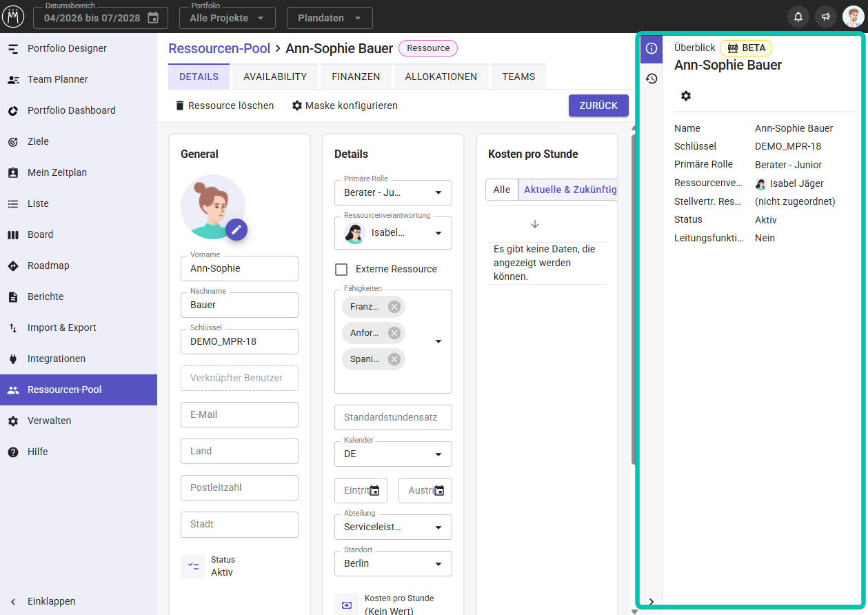Screen dimensions: 868x615
Task: Click the Postleitzahl input field
Action: pos(239,487)
